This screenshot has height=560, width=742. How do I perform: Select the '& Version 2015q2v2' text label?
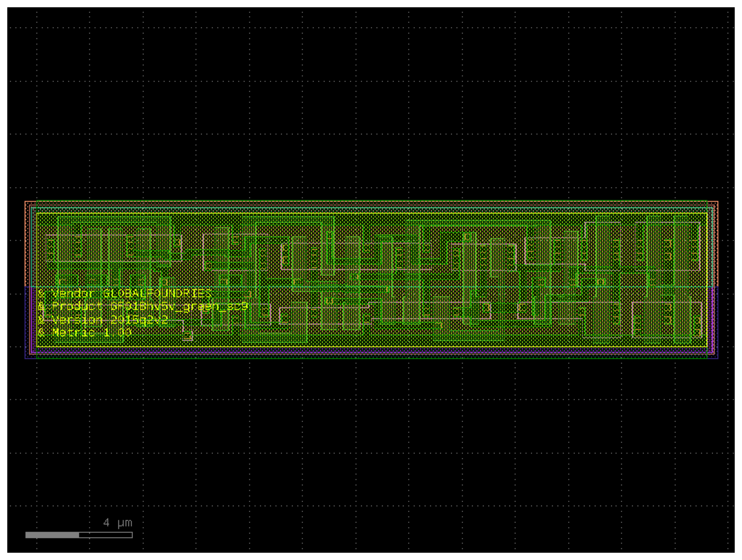tap(103, 320)
